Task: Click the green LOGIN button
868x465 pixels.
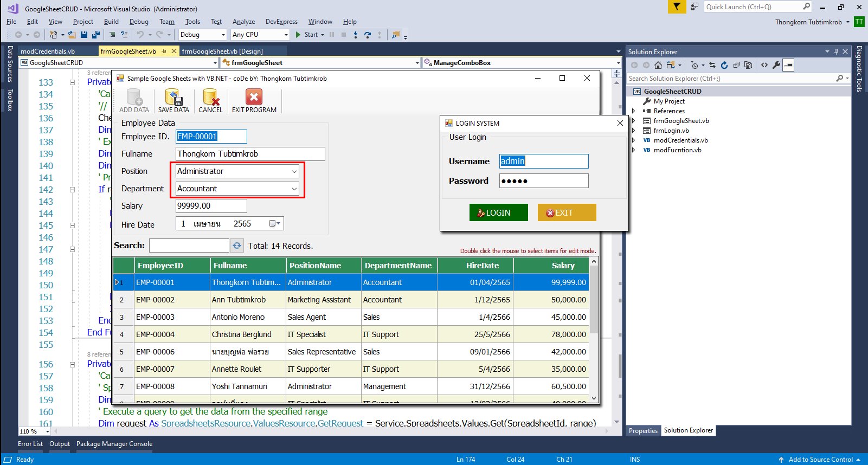Action: point(498,212)
